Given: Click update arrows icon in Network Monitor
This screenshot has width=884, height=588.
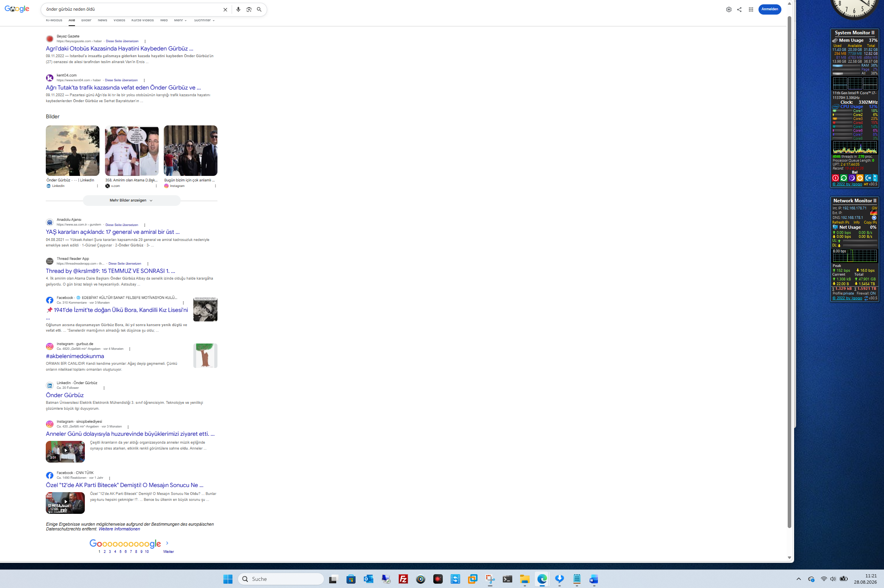Looking at the screenshot, I should (x=866, y=299).
